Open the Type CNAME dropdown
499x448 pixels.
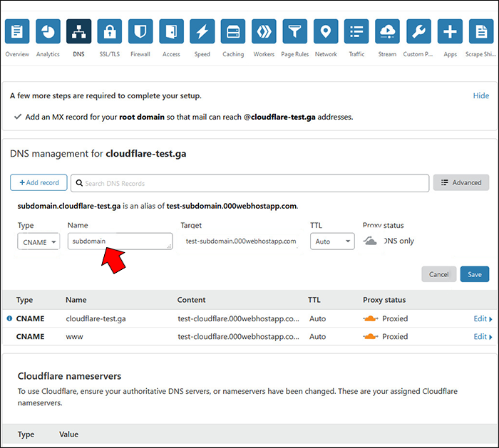[38, 241]
